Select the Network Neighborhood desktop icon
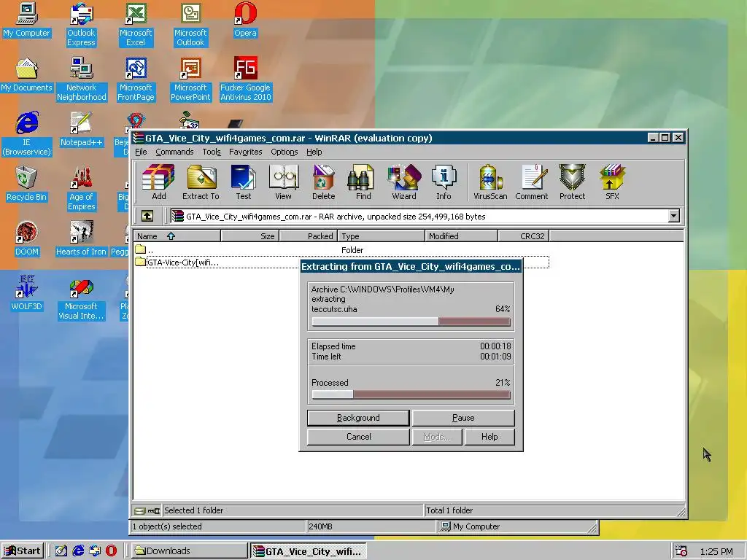 [81, 79]
